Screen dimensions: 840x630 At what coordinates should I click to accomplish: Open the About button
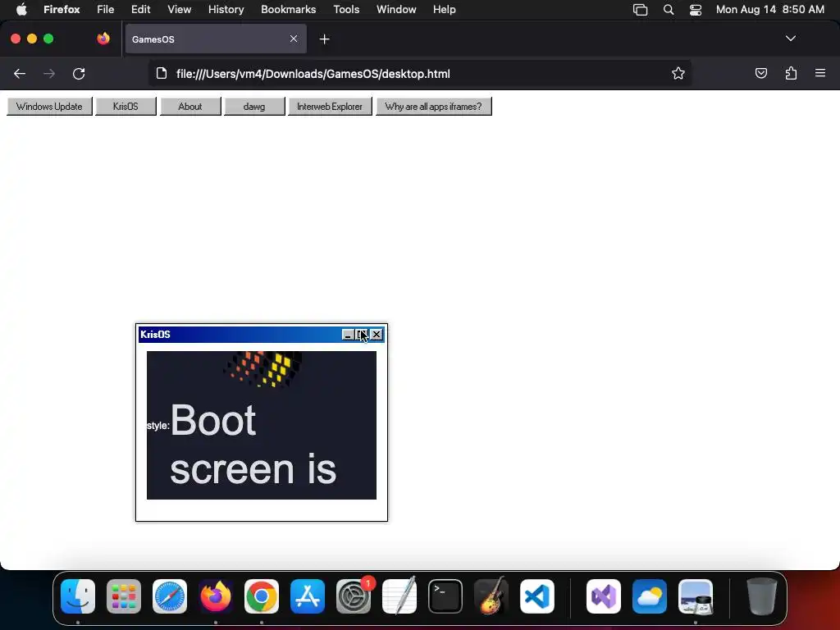[x=190, y=106]
